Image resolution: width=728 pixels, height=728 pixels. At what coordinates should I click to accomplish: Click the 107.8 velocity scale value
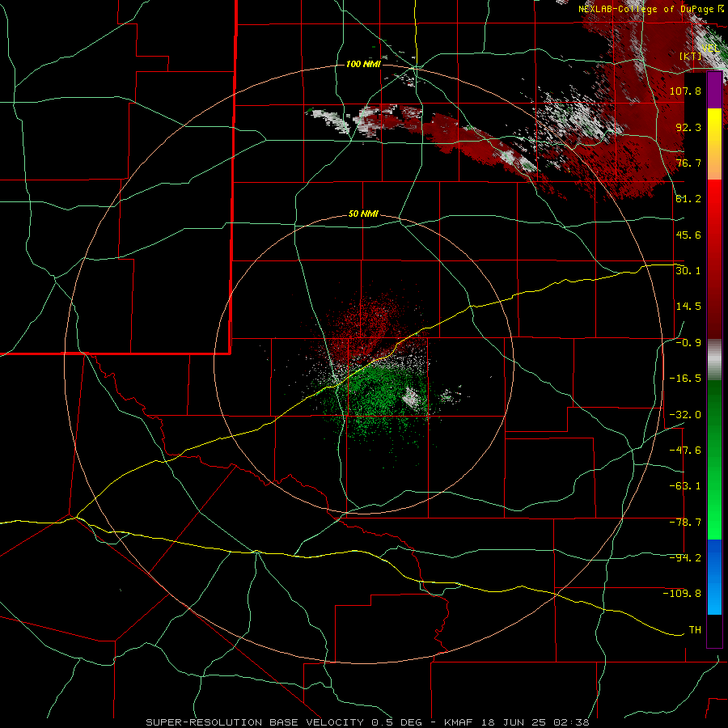pos(685,91)
